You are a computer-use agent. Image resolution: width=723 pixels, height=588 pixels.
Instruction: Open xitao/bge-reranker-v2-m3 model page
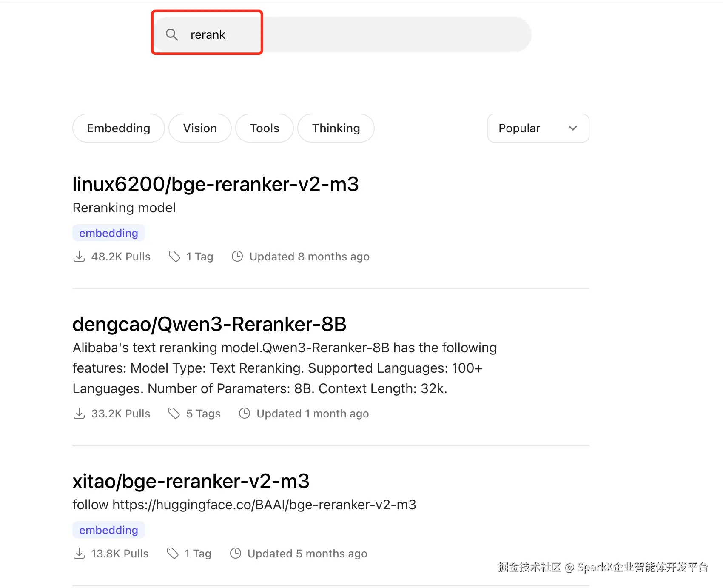tap(191, 481)
